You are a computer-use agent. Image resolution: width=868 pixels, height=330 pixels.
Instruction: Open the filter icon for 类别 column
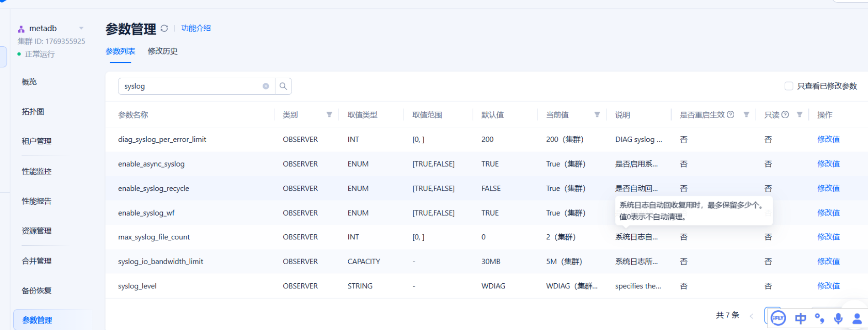(329, 114)
